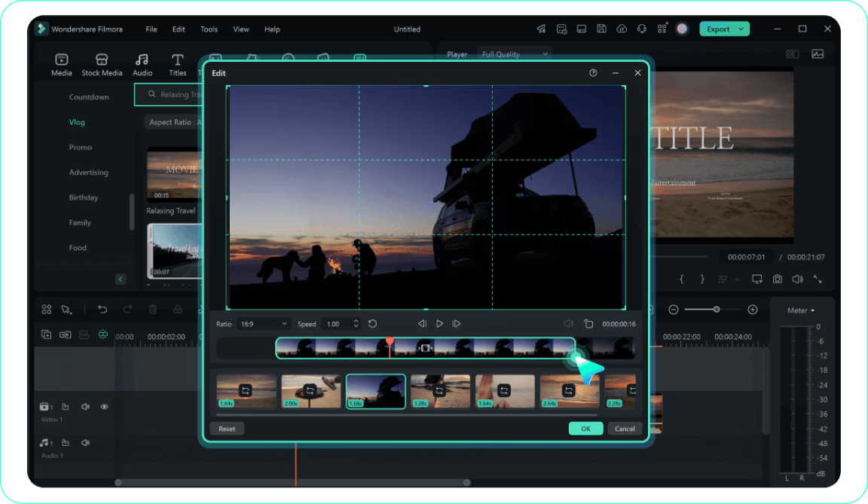The height and width of the screenshot is (504, 868).
Task: Open the apps grid icon in title bar
Action: [x=662, y=29]
